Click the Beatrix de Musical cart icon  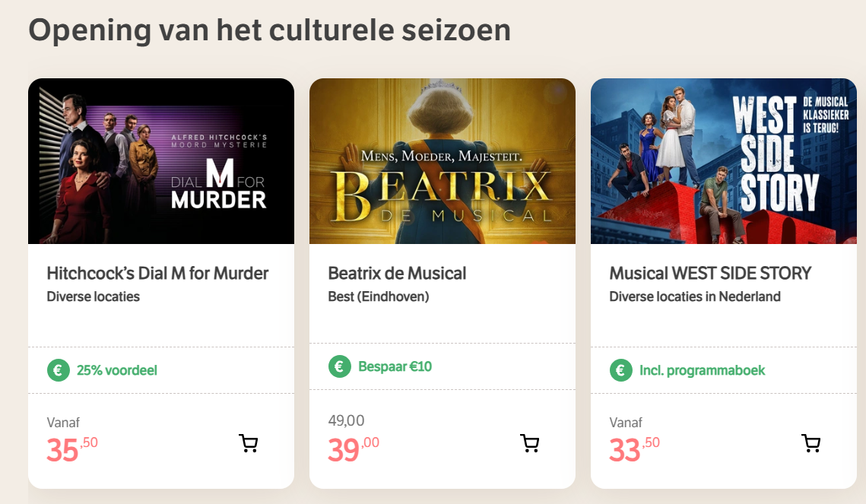click(x=529, y=443)
